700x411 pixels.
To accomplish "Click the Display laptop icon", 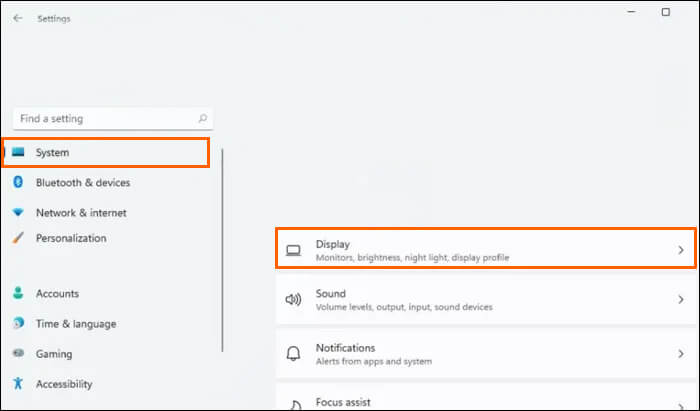I will [x=293, y=250].
